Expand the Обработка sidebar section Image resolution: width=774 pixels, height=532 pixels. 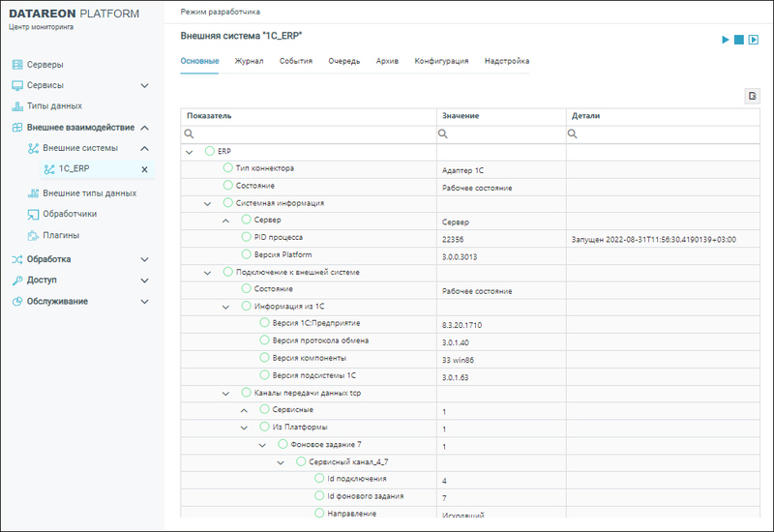pos(144,259)
